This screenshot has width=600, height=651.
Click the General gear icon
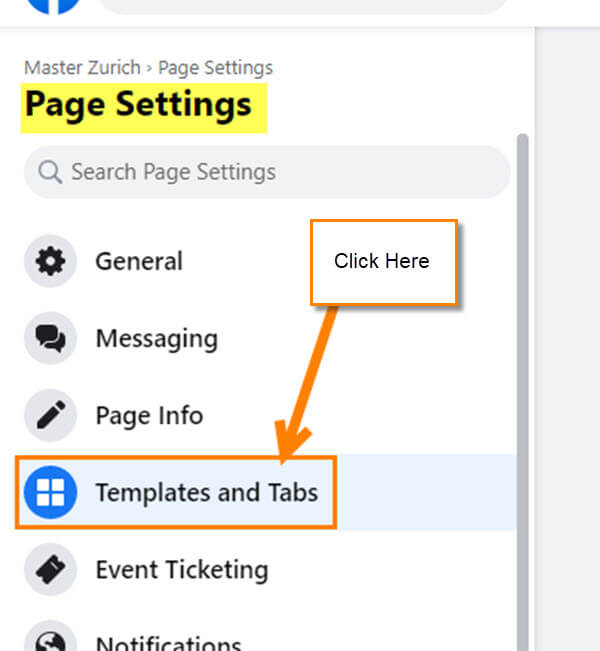(x=50, y=261)
